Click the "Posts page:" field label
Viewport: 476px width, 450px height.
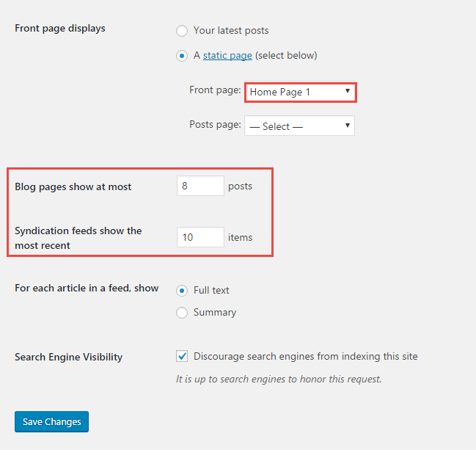click(215, 124)
